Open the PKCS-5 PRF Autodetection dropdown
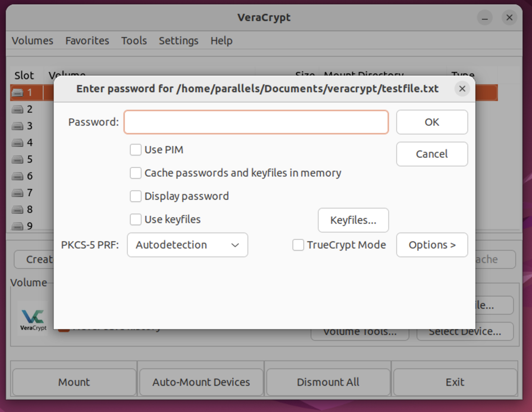The width and height of the screenshot is (532, 412). click(x=187, y=245)
